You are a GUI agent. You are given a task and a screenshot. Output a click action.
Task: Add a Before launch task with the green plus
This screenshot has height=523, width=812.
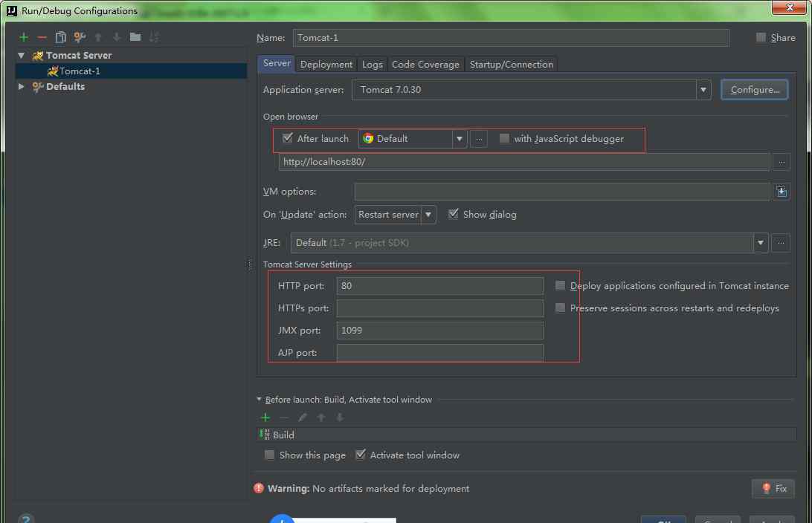(265, 418)
